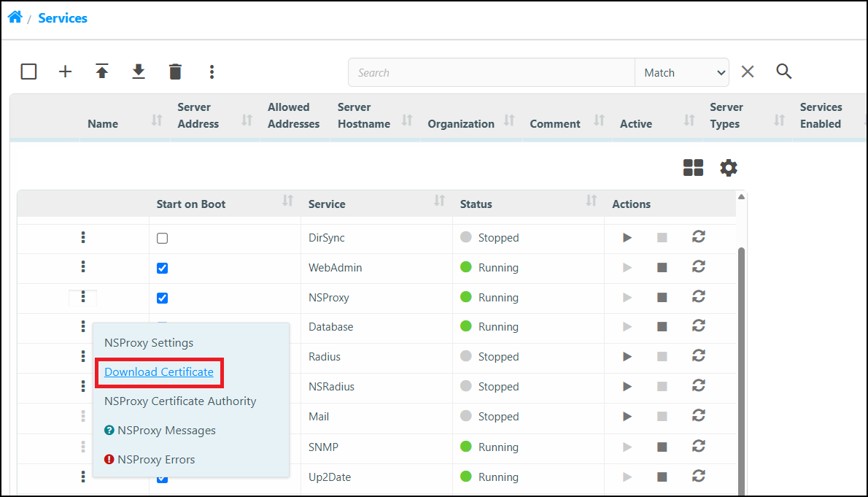Sort by Comment column

[599, 120]
